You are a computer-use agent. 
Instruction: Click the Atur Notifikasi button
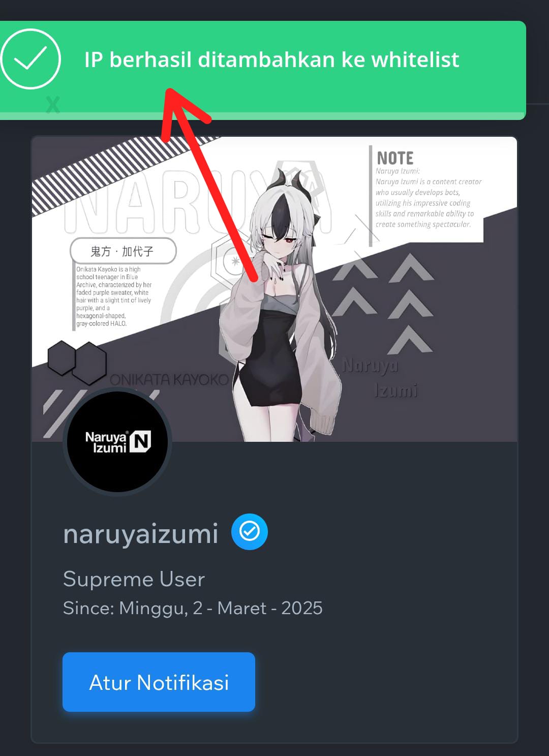(x=159, y=682)
